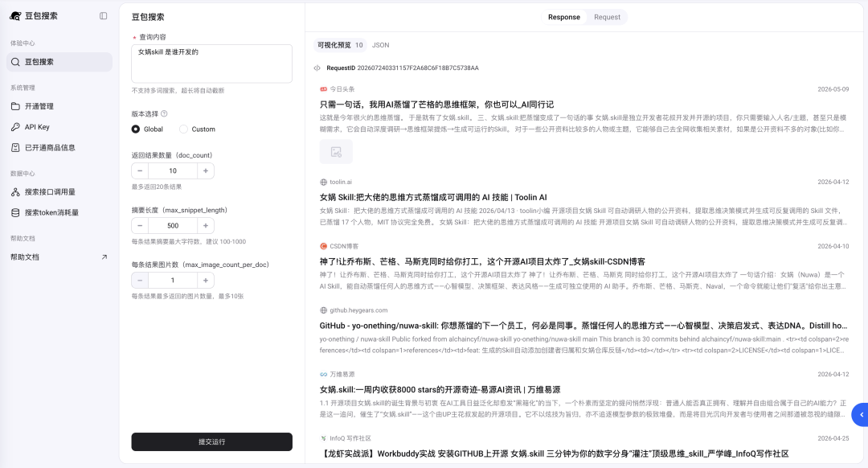Click date 2026-04-25 on InfoQ result

point(833,438)
